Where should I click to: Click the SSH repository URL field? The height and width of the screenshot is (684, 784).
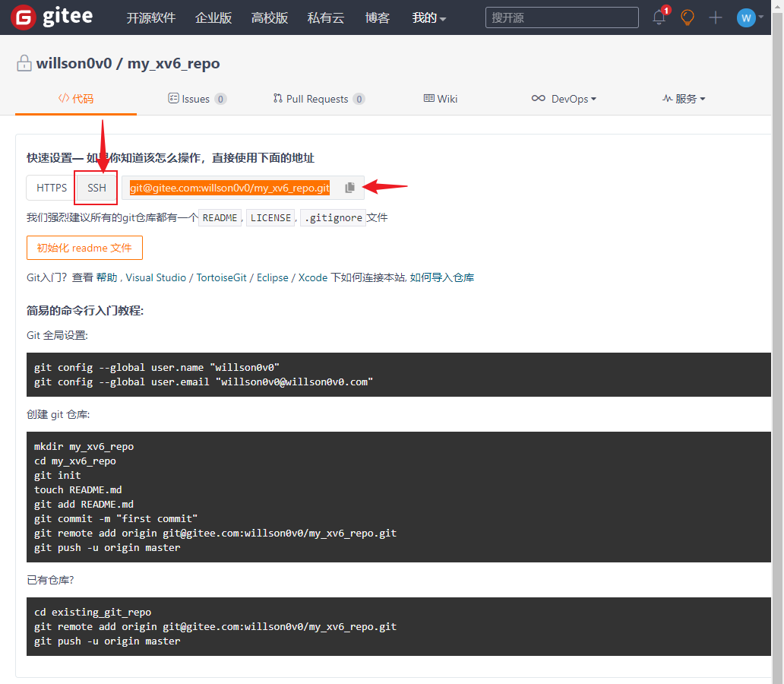coord(229,188)
